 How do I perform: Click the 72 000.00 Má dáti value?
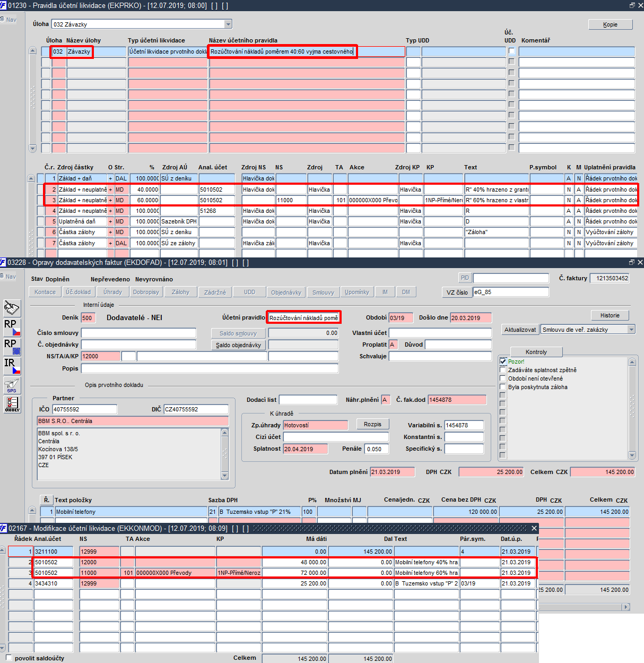(294, 573)
